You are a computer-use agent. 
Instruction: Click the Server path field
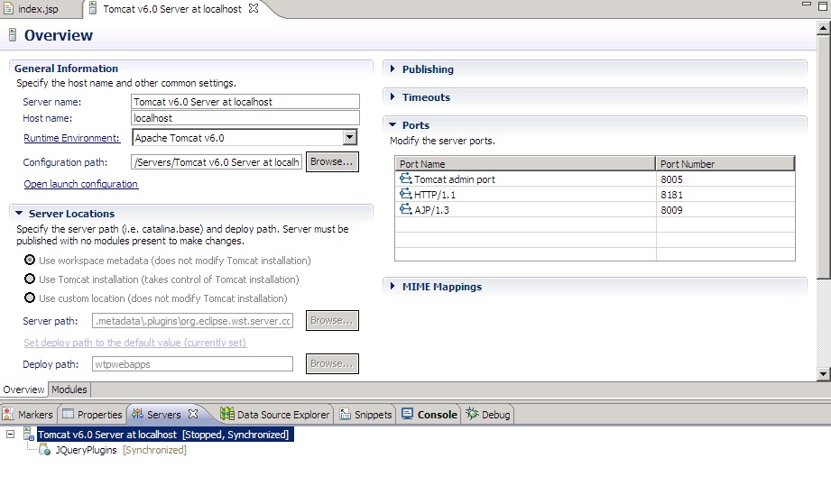click(192, 321)
